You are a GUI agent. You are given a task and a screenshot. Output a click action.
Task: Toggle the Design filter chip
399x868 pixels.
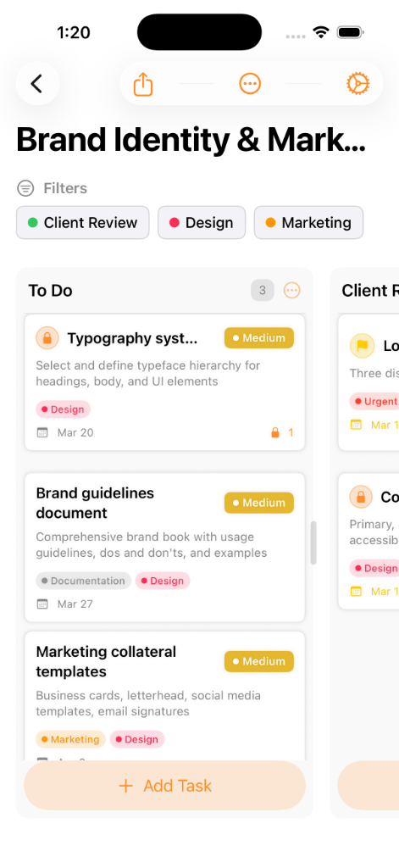point(202,223)
